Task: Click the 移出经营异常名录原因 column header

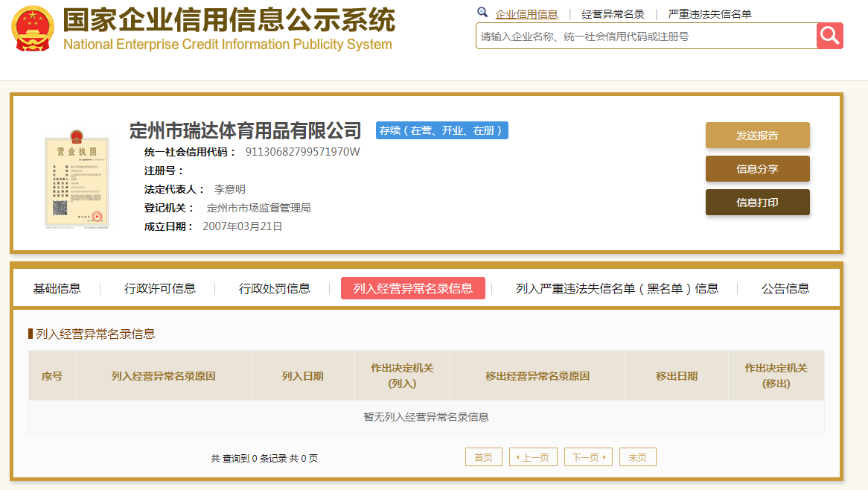Action: (x=537, y=376)
